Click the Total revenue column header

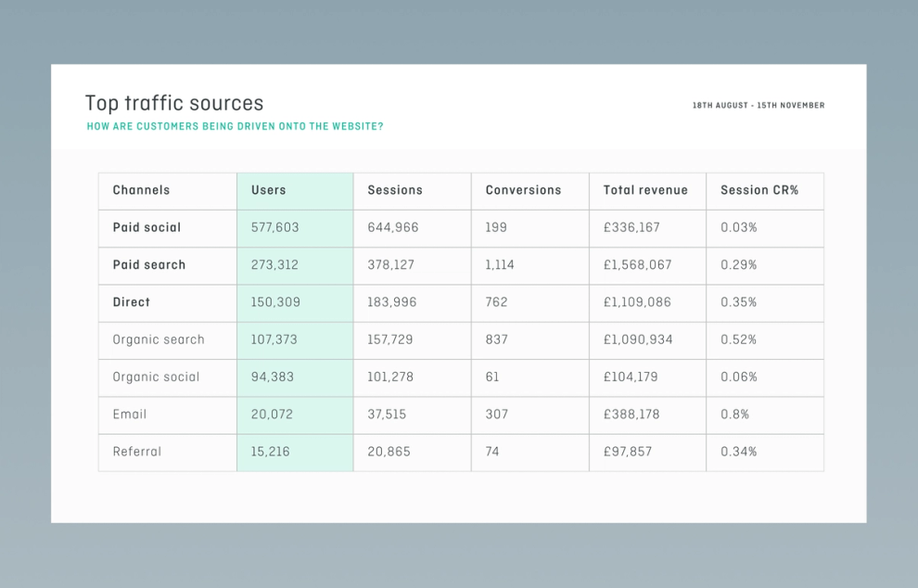(x=645, y=190)
